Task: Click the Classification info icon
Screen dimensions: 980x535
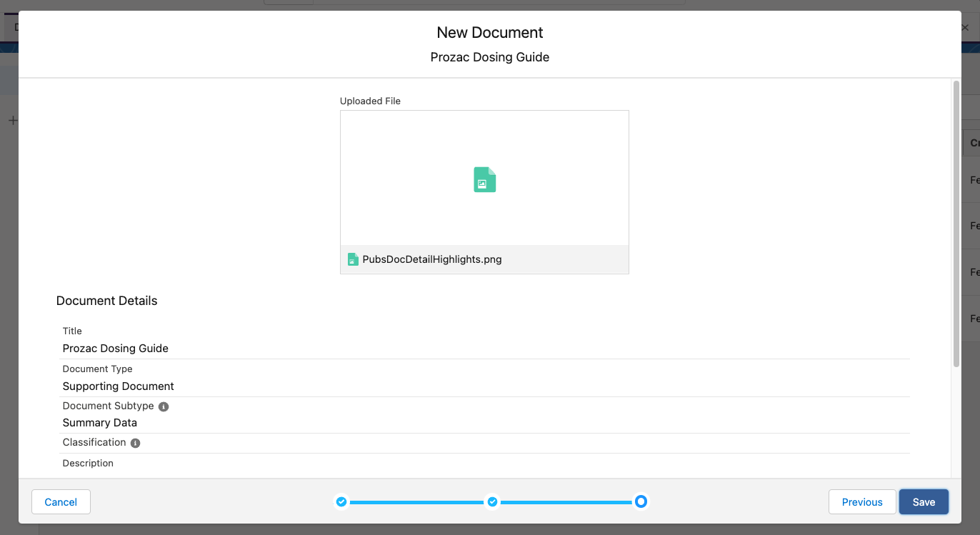Action: [x=136, y=443]
